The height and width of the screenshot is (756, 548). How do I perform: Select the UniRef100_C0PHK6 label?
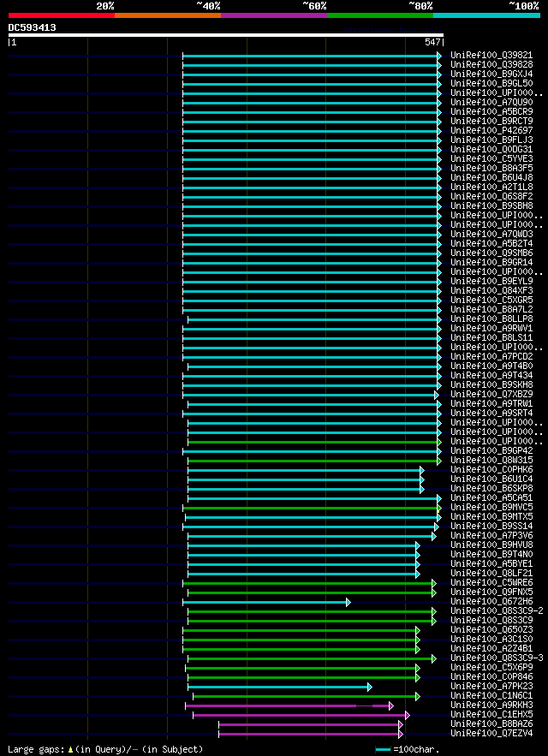491,469
